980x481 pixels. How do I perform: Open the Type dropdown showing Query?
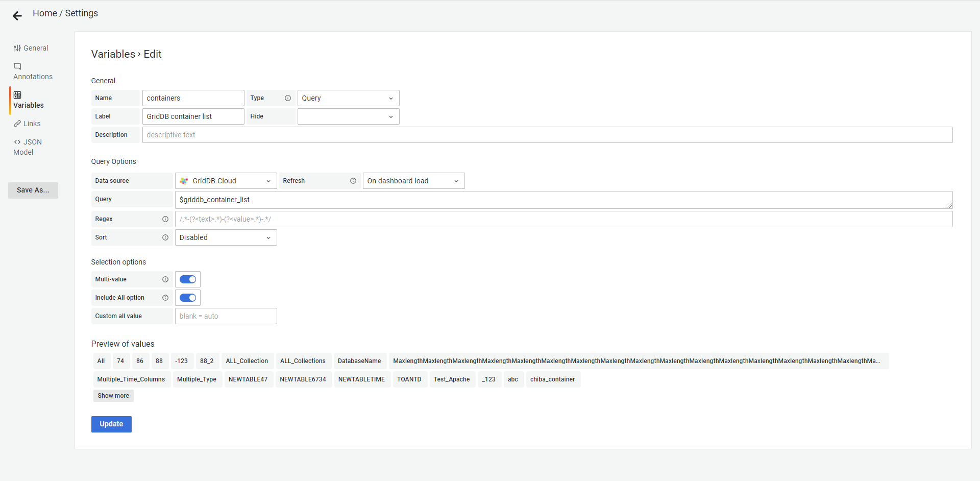click(348, 98)
